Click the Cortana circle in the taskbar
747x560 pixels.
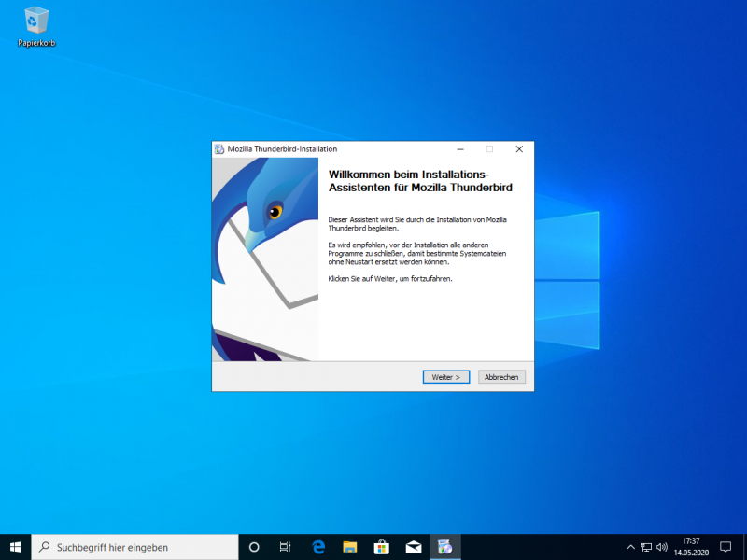[254, 547]
